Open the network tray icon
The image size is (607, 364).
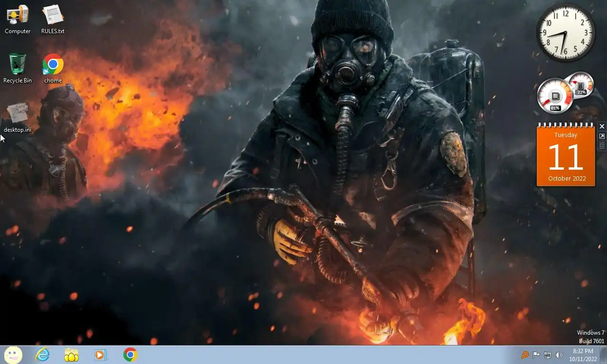click(548, 355)
